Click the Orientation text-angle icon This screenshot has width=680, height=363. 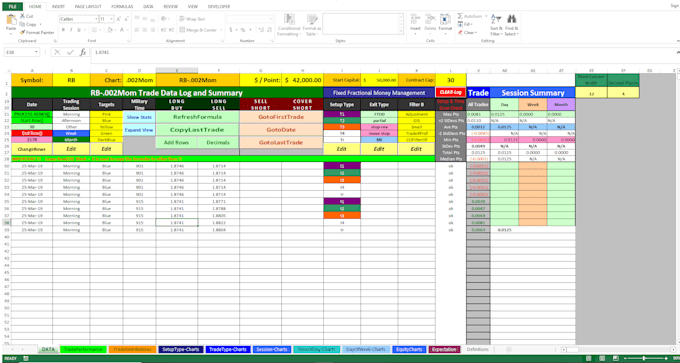[x=163, y=19]
